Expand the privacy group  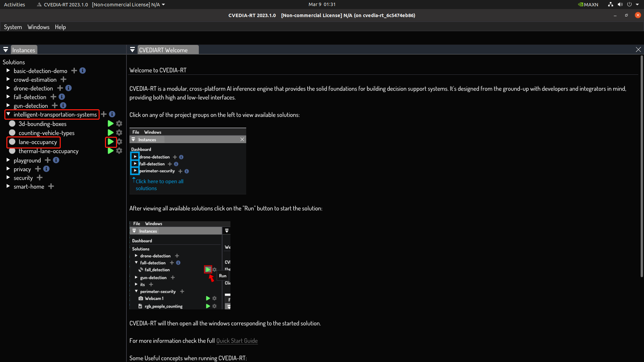coord(8,169)
